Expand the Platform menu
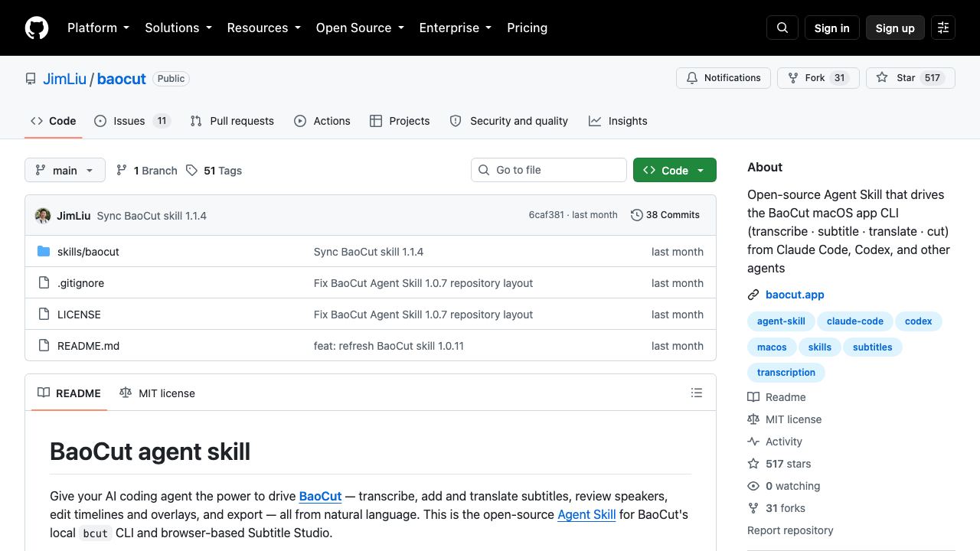Viewport: 980px width, 551px height. [x=98, y=28]
